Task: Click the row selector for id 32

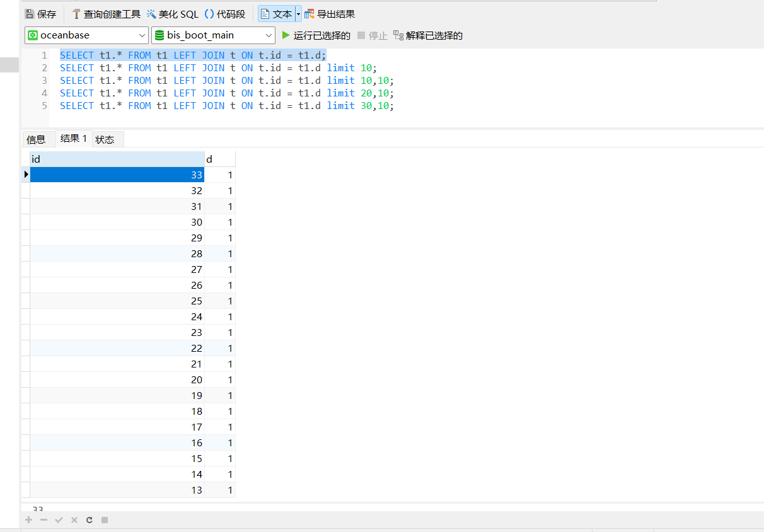Action: [25, 190]
